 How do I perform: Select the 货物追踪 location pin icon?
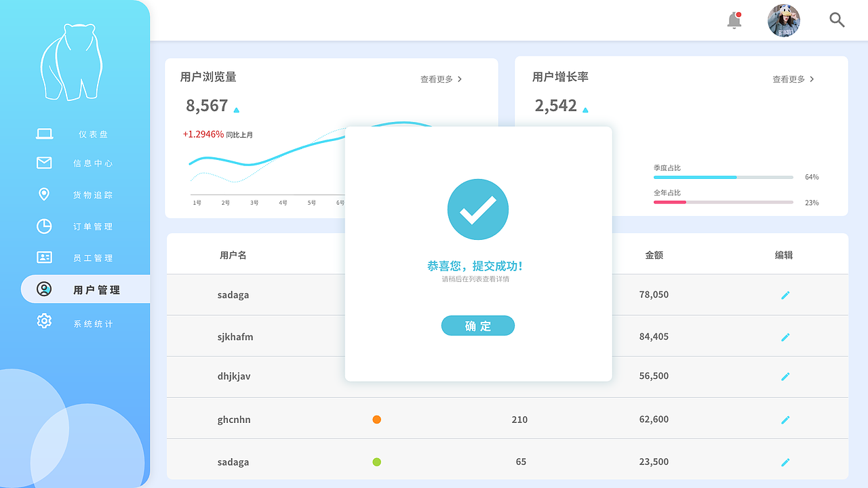(x=44, y=195)
